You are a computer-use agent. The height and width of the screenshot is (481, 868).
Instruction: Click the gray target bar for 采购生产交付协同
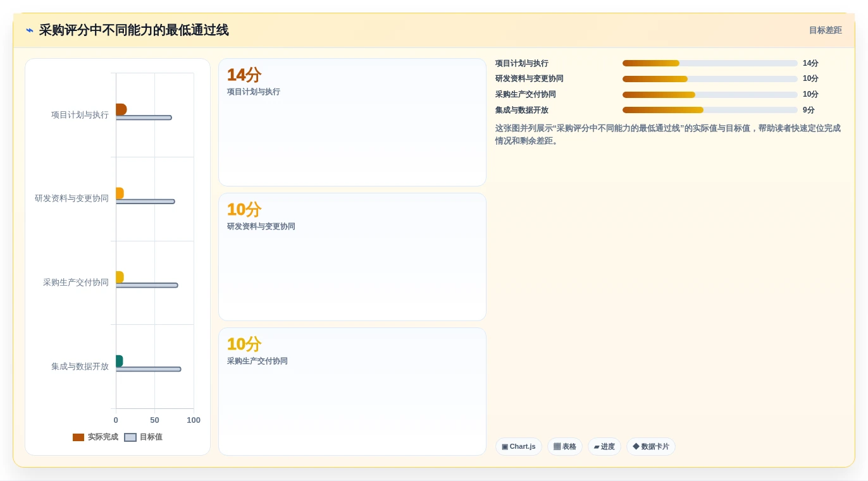click(x=147, y=285)
